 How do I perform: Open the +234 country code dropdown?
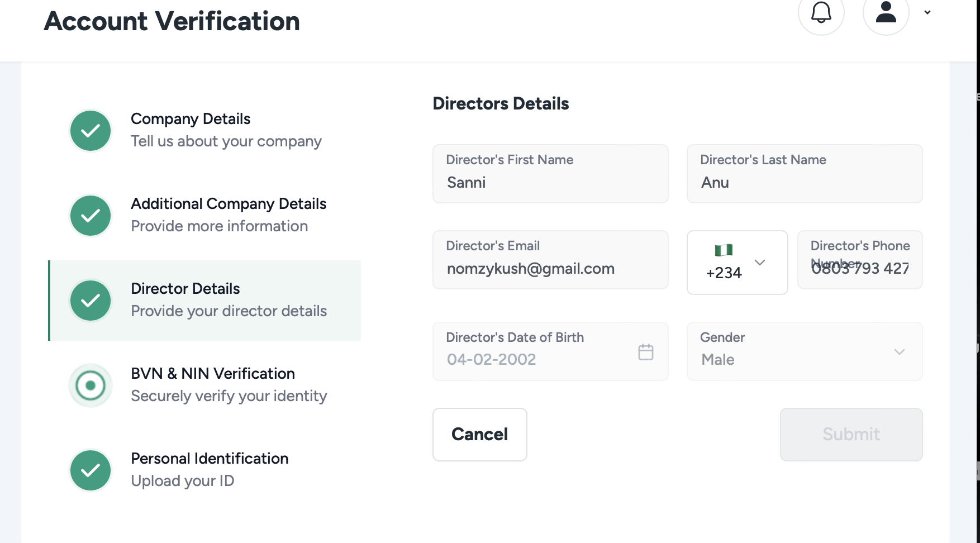pos(736,263)
